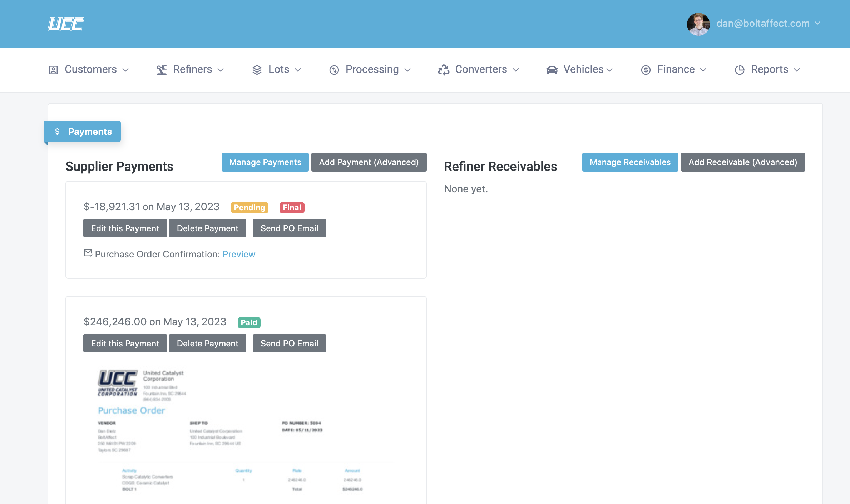Click the Finance dollar icon
This screenshot has height=504, width=850.
pos(646,70)
